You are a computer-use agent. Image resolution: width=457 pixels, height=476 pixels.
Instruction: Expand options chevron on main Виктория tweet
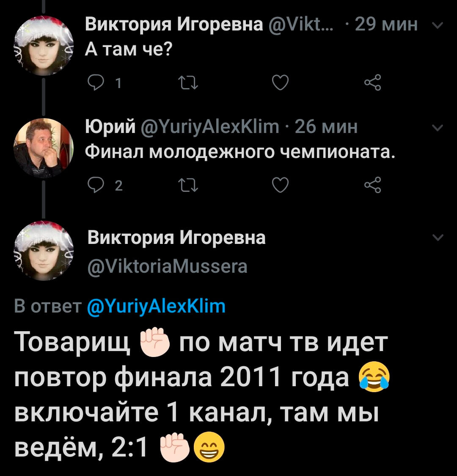pyautogui.click(x=437, y=237)
